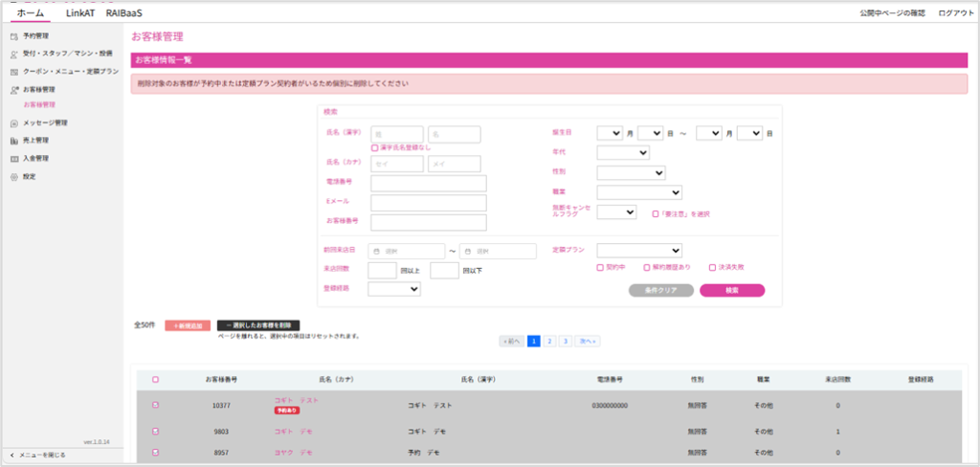Click the 予約管理 calendar icon in sidebar

point(13,36)
